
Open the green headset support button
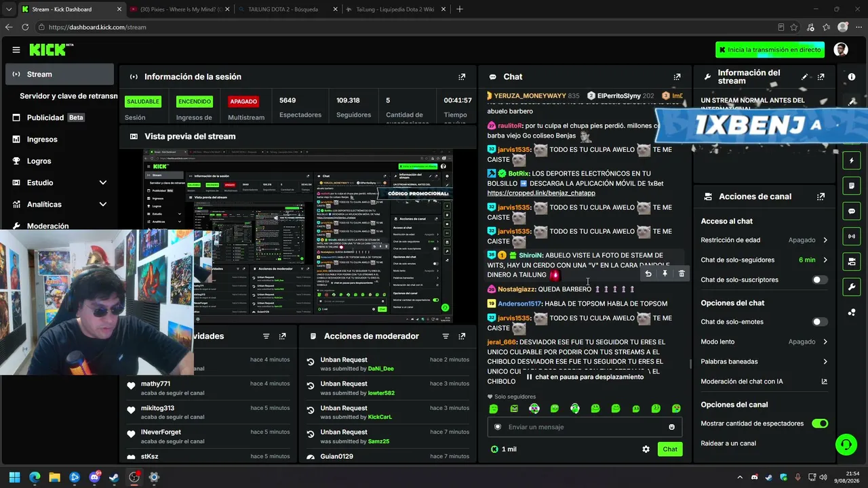(x=846, y=445)
